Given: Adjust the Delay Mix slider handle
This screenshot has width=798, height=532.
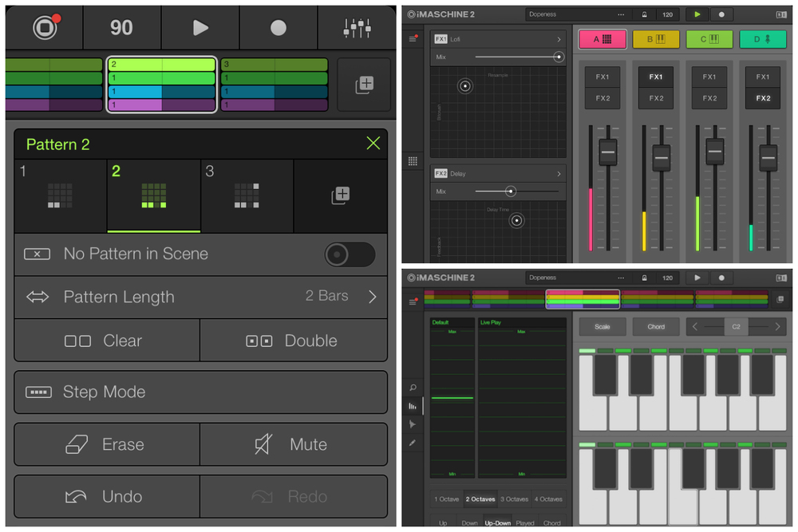Looking at the screenshot, I should click(511, 191).
